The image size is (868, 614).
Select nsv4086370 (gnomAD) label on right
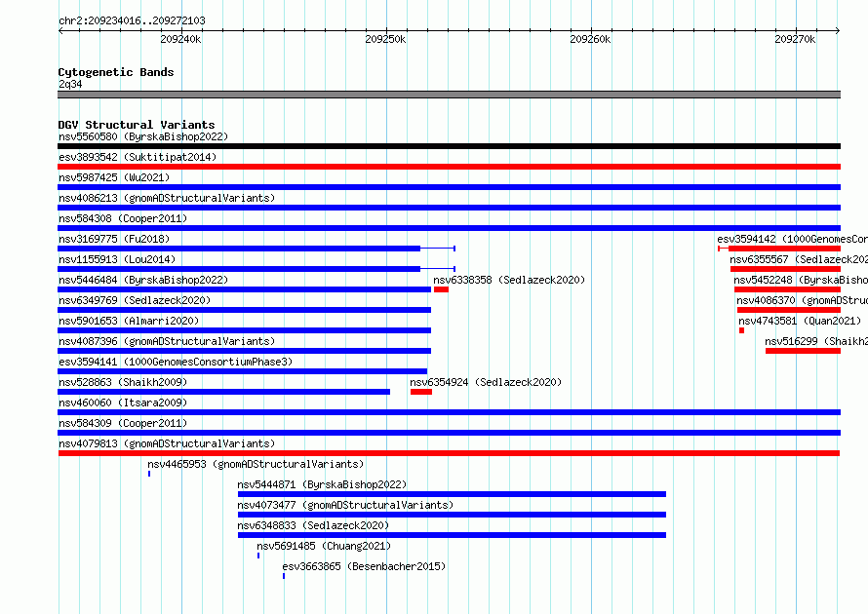coord(802,300)
